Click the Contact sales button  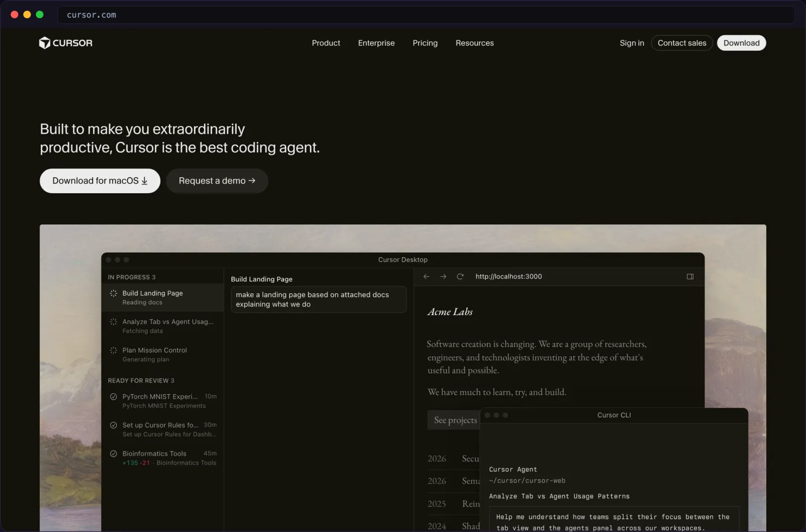pyautogui.click(x=682, y=43)
